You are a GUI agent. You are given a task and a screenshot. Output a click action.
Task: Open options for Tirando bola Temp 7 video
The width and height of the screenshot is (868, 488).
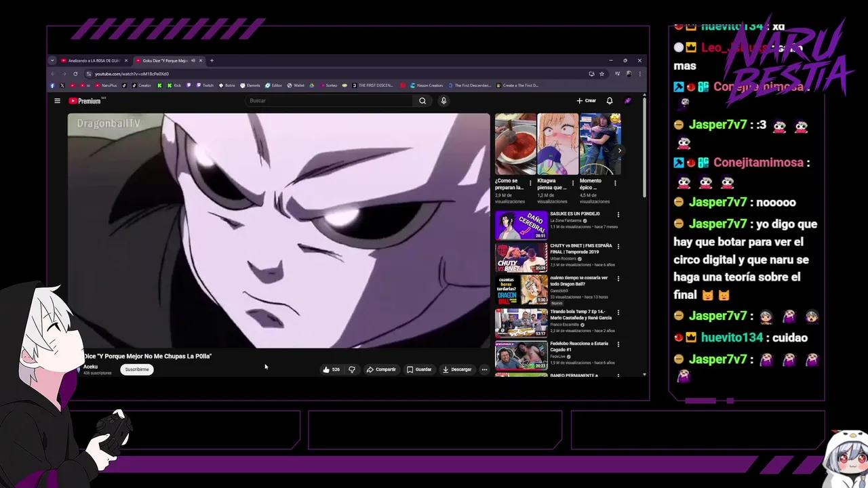tap(618, 312)
